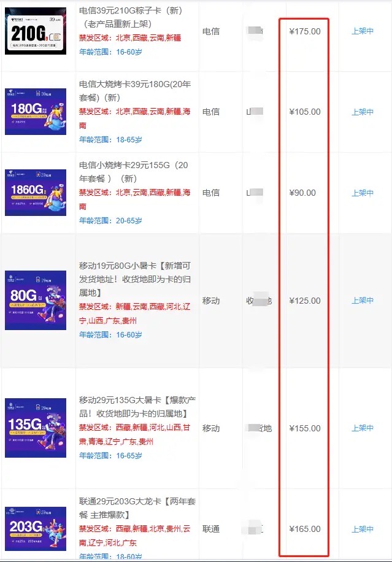Click 移动 operator cell in ¥155.00 row

211,428
